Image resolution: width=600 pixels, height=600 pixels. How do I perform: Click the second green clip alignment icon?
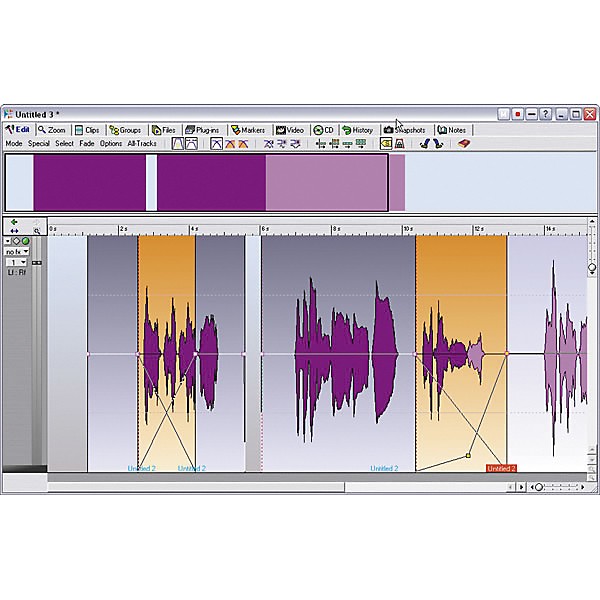click(334, 144)
